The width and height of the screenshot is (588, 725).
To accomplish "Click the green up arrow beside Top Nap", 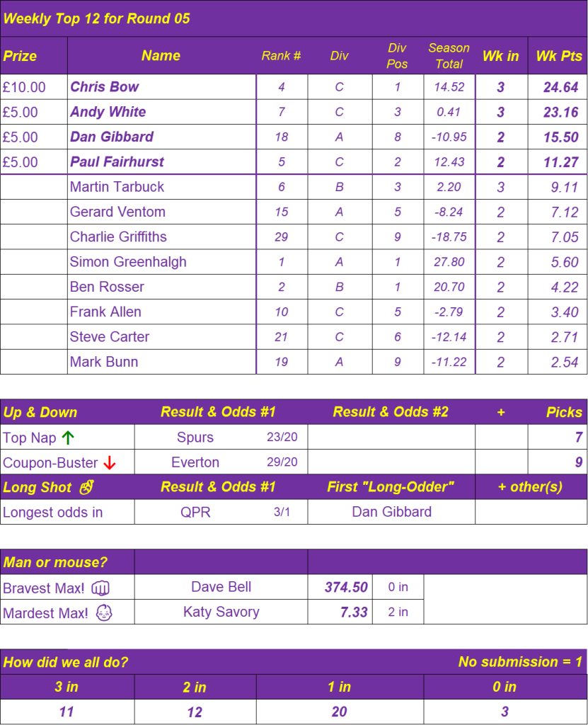I will 68,438.
